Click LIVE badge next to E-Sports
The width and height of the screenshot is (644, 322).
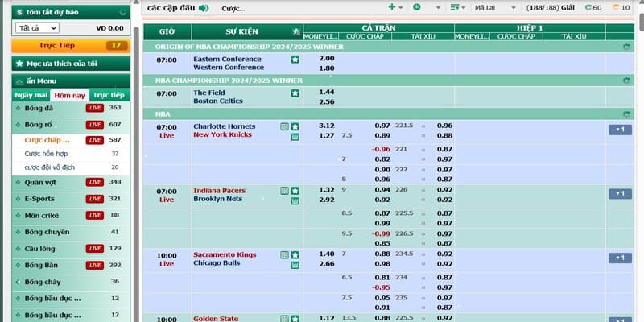pos(95,199)
